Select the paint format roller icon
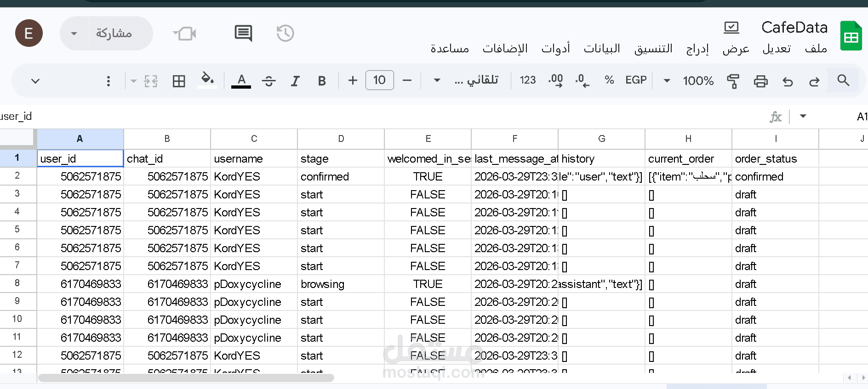The height and width of the screenshot is (389, 868). 733,81
